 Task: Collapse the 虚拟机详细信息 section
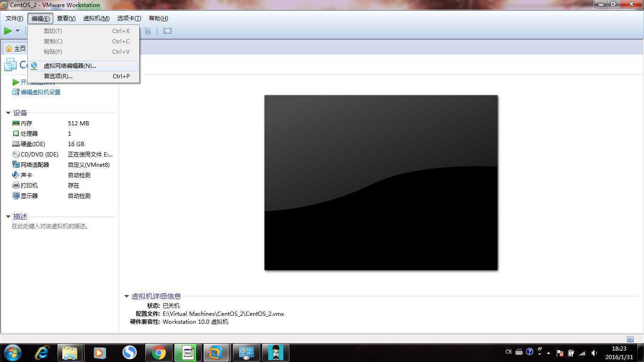[x=126, y=296]
